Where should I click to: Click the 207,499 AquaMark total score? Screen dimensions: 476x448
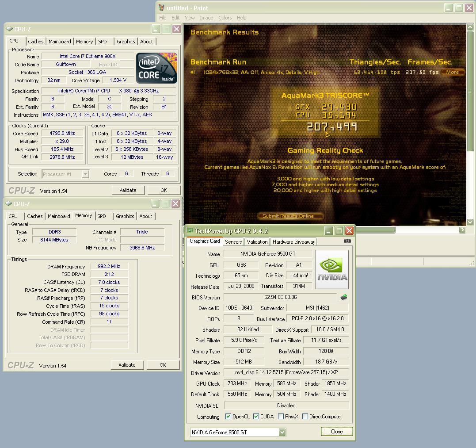[332, 126]
